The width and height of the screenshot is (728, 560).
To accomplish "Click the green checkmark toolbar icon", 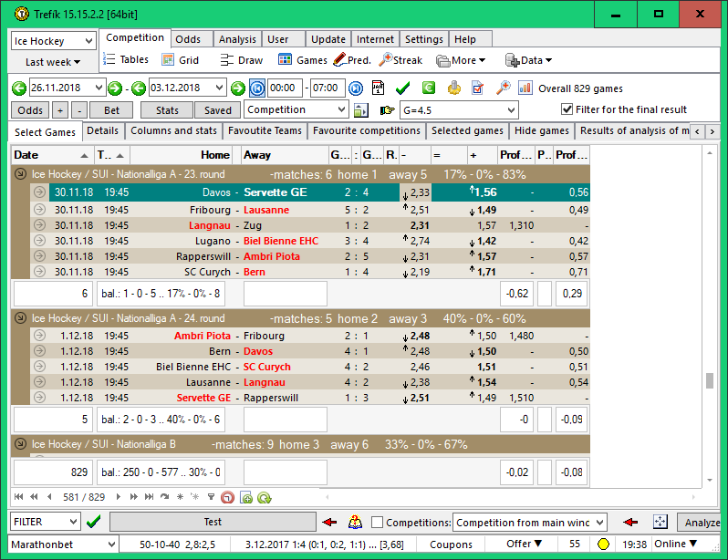I will click(402, 88).
